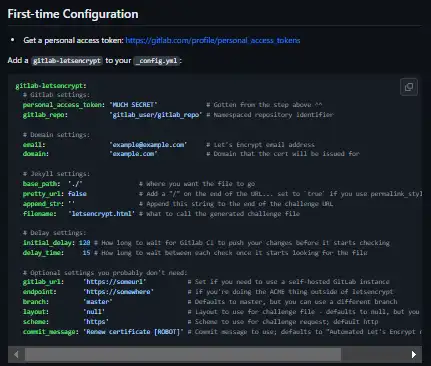The image size is (431, 366).
Task: Click the '# Scheme to use for challenge request' comment
Action: point(283,322)
